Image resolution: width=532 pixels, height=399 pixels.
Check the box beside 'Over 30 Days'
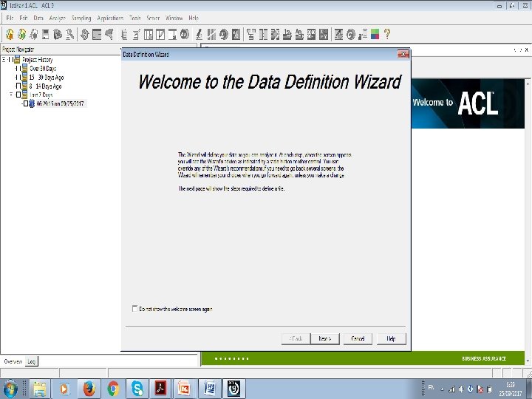[x=18, y=69]
